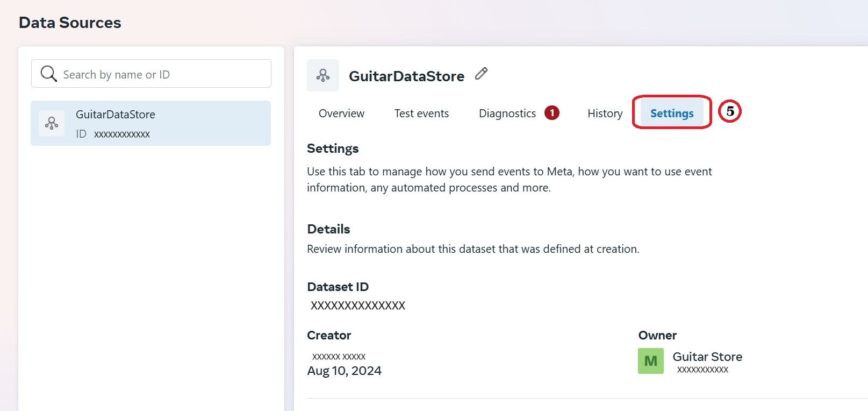Click the Details section heading
The image size is (868, 411).
click(x=328, y=229)
